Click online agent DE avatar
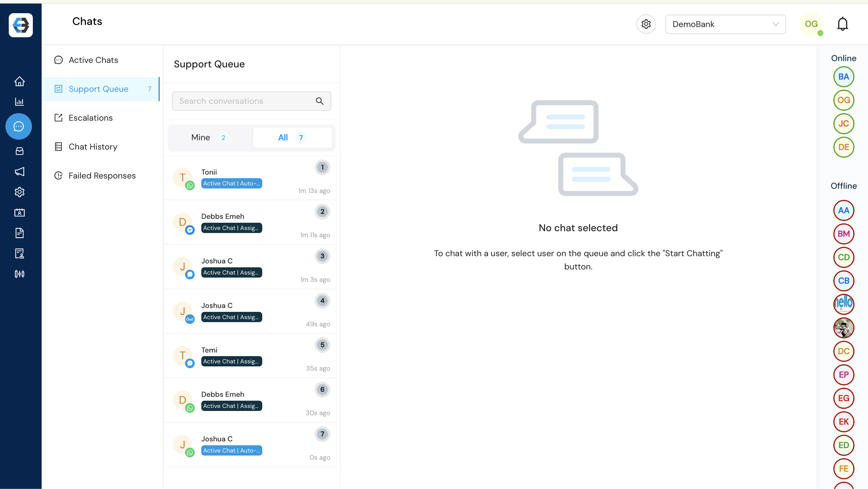Image resolution: width=868 pixels, height=489 pixels. point(843,147)
